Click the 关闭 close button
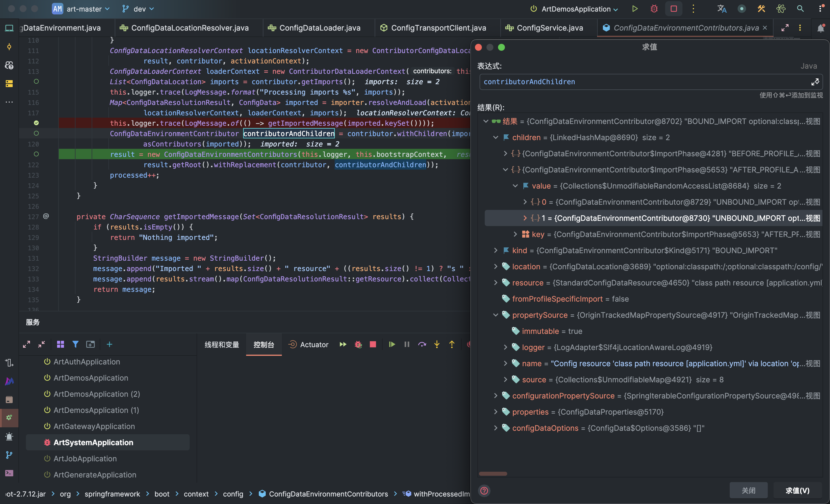Screen dimensions: 830x504 point(748,490)
